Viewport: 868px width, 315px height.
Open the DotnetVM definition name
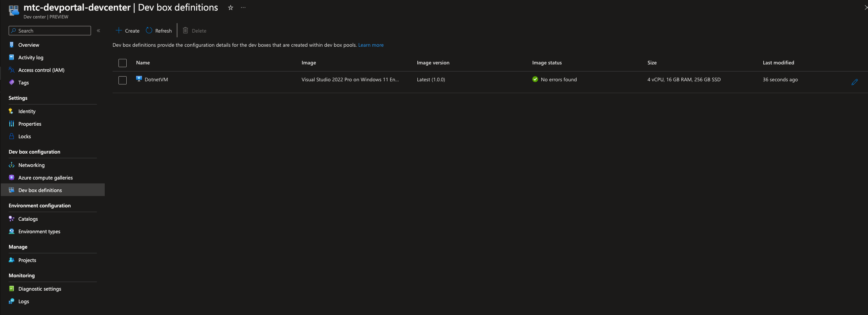click(156, 79)
